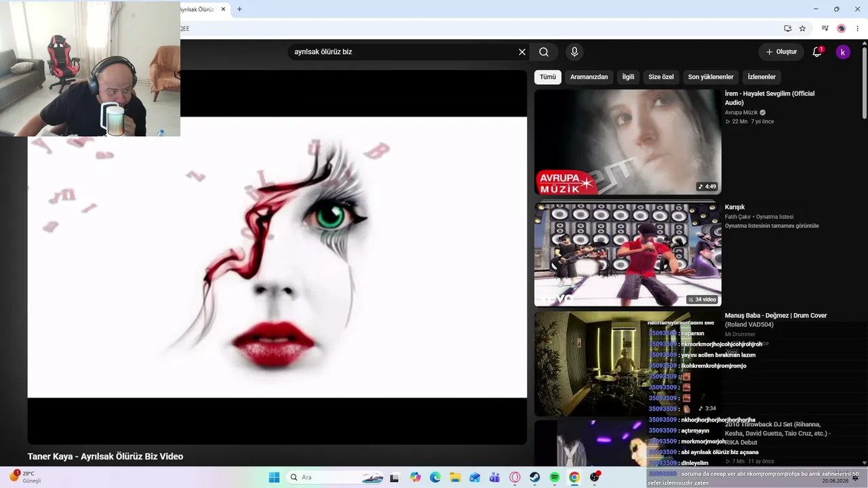The height and width of the screenshot is (488, 868).
Task: Open File Explorer from the taskbar
Action: click(455, 477)
